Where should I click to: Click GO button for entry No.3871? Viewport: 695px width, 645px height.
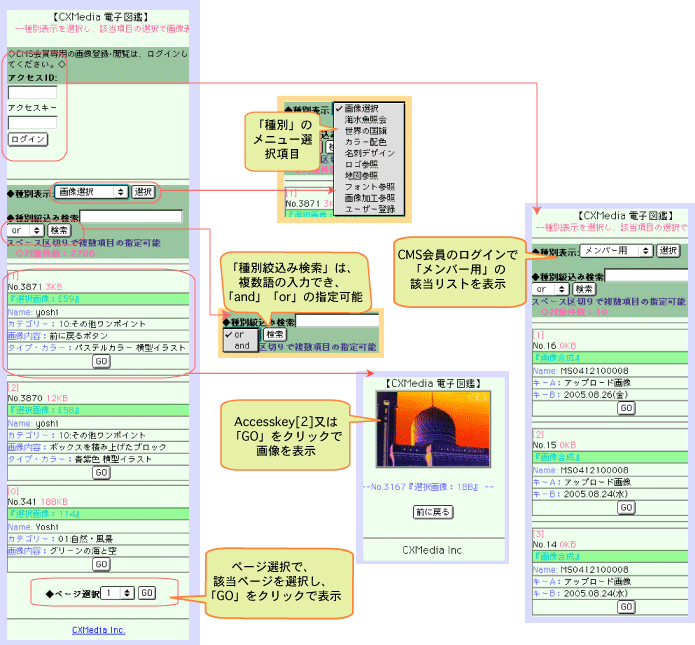coord(101,361)
